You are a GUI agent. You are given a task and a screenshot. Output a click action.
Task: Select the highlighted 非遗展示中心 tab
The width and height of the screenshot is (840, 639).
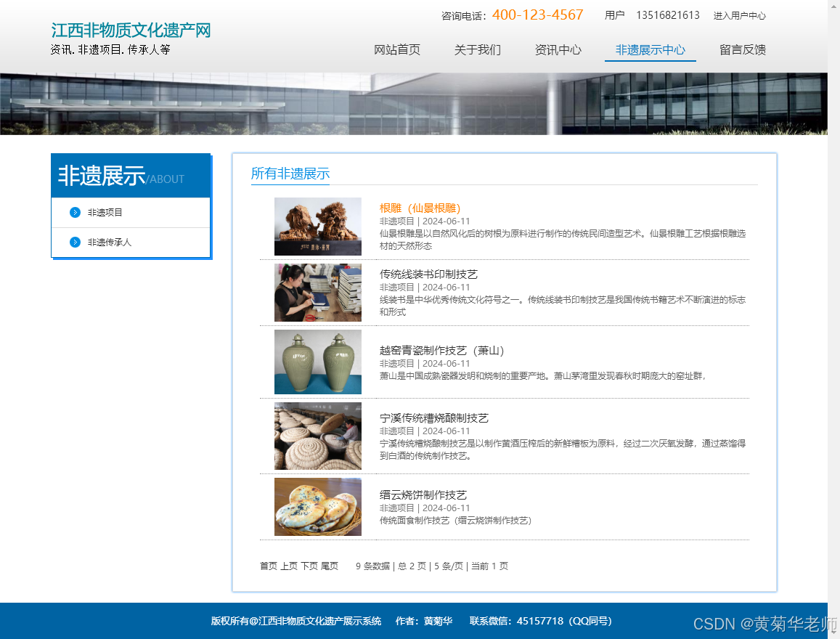tap(650, 50)
